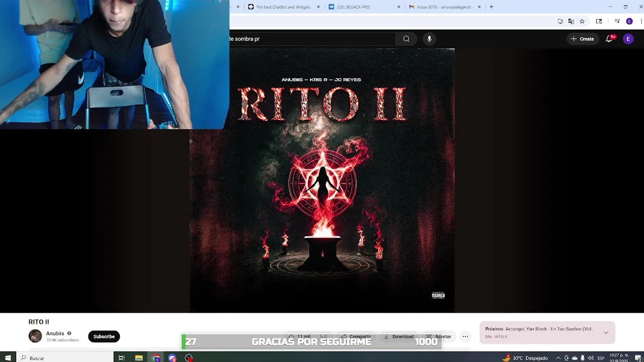The image size is (644, 362).
Task: Open Chrome media controls icon
Action: click(x=617, y=21)
